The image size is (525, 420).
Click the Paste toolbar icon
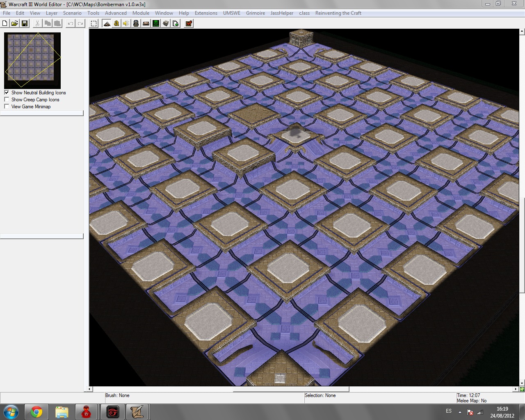pos(57,23)
